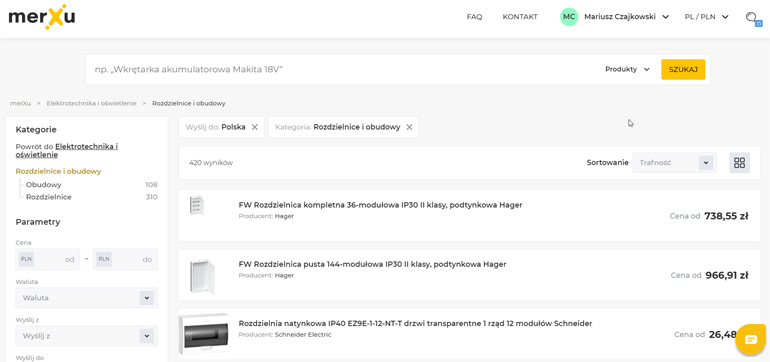Click the SZUKAJ search button
770x362 pixels.
(x=683, y=69)
